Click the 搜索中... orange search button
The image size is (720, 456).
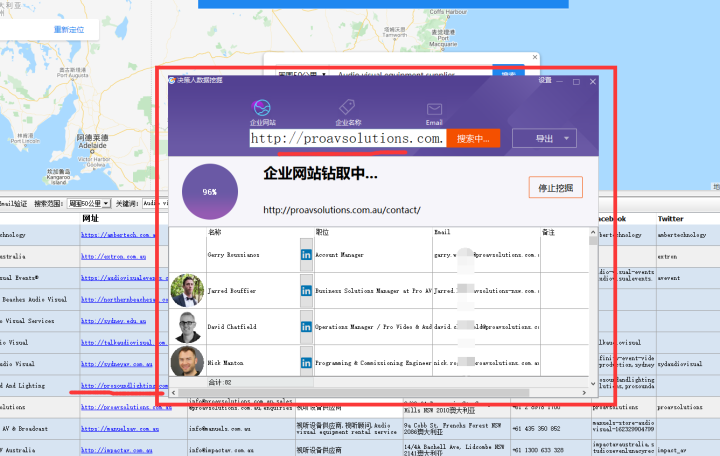[x=473, y=139]
